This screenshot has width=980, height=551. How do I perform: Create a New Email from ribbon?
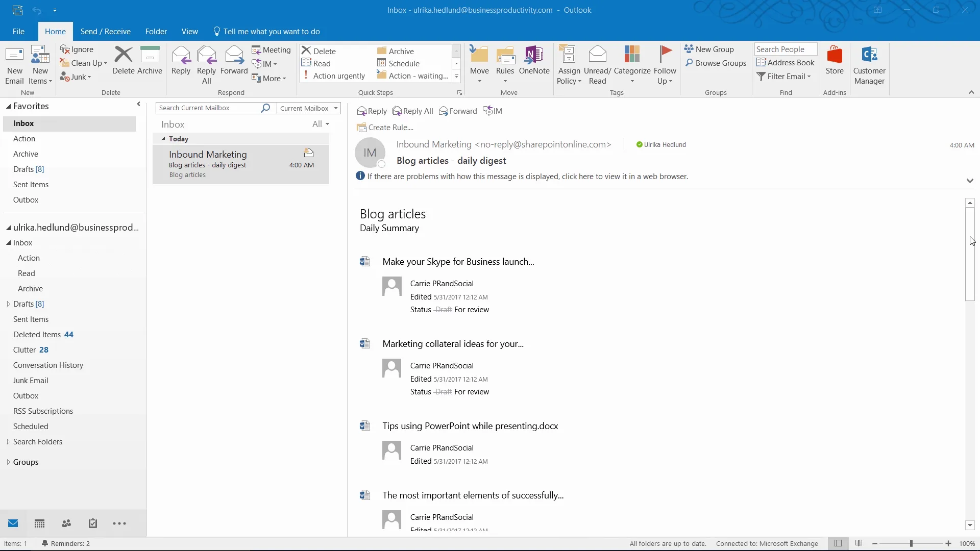(14, 65)
